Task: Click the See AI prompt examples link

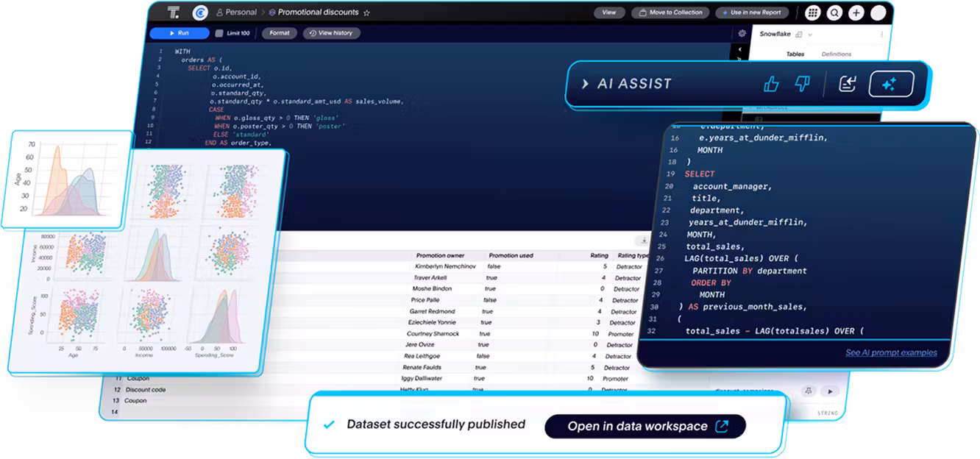Action: [891, 352]
